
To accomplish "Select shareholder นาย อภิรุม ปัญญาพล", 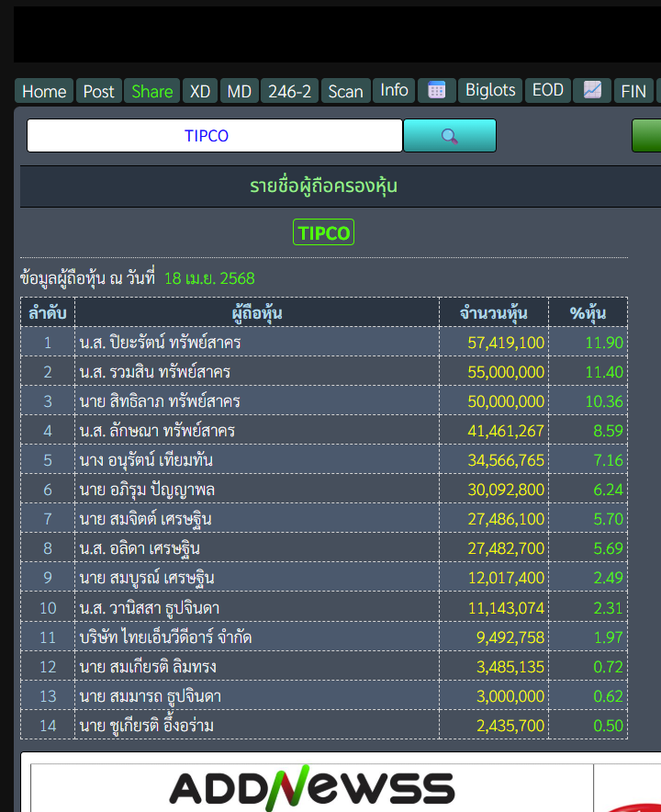I will (x=147, y=490).
